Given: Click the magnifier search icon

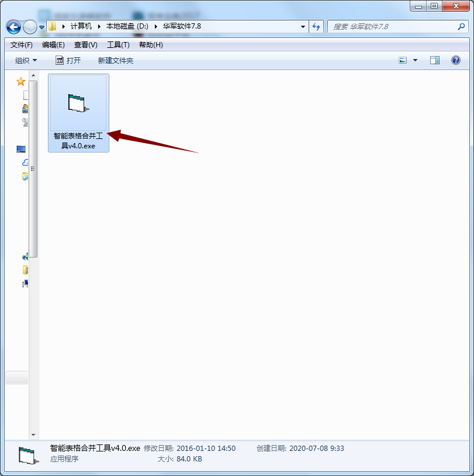Looking at the screenshot, I should 461,27.
